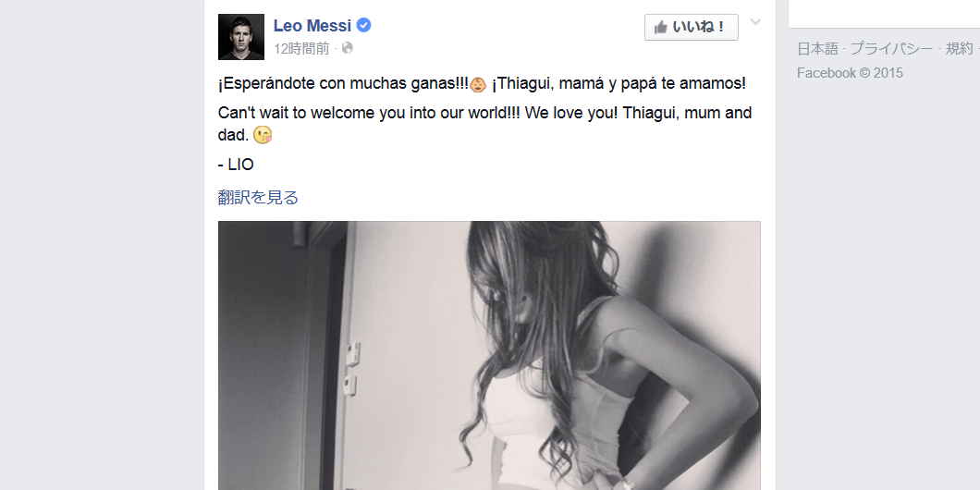Click the white box above footer links
This screenshot has height=490, width=980.
[x=884, y=14]
